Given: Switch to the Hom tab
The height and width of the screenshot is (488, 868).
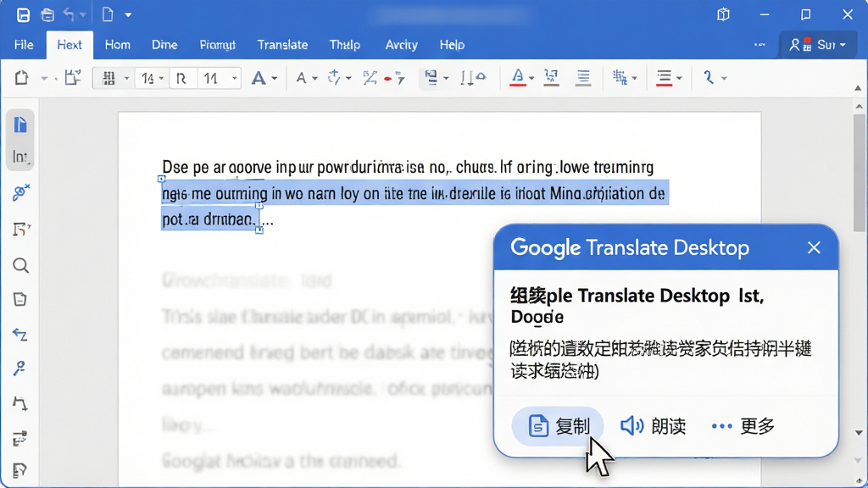Looking at the screenshot, I should (x=117, y=45).
